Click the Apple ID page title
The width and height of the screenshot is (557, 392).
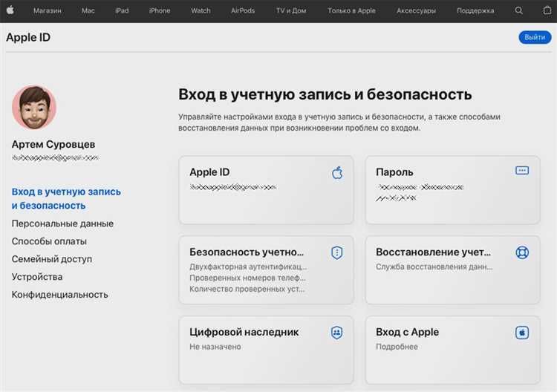[x=28, y=37]
